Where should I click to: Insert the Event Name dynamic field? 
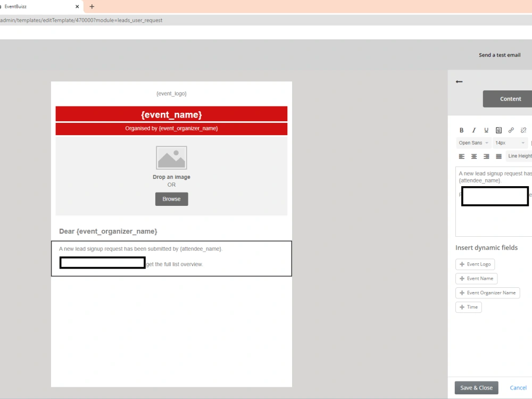(x=476, y=279)
